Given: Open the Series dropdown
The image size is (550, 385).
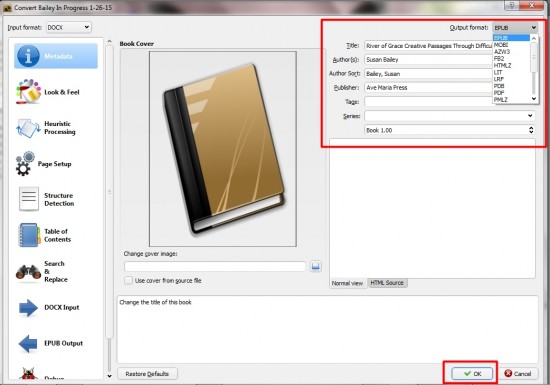Looking at the screenshot, I should [x=450, y=116].
